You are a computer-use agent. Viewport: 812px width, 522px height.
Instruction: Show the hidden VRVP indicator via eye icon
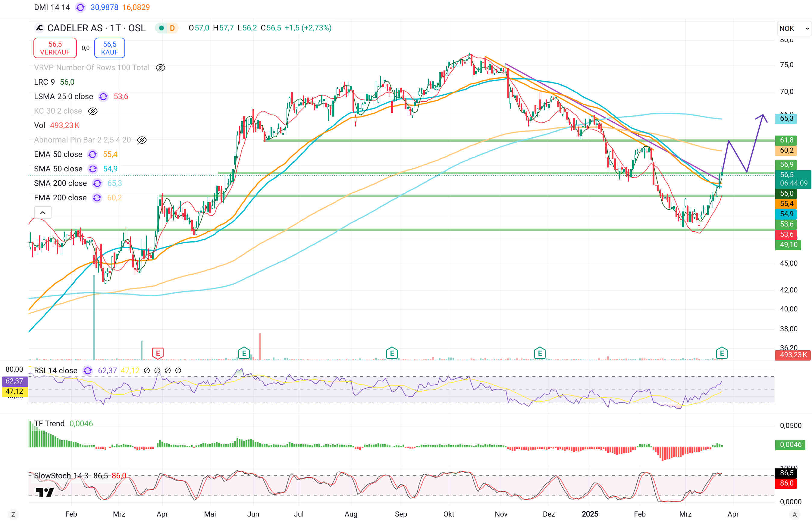coord(160,68)
